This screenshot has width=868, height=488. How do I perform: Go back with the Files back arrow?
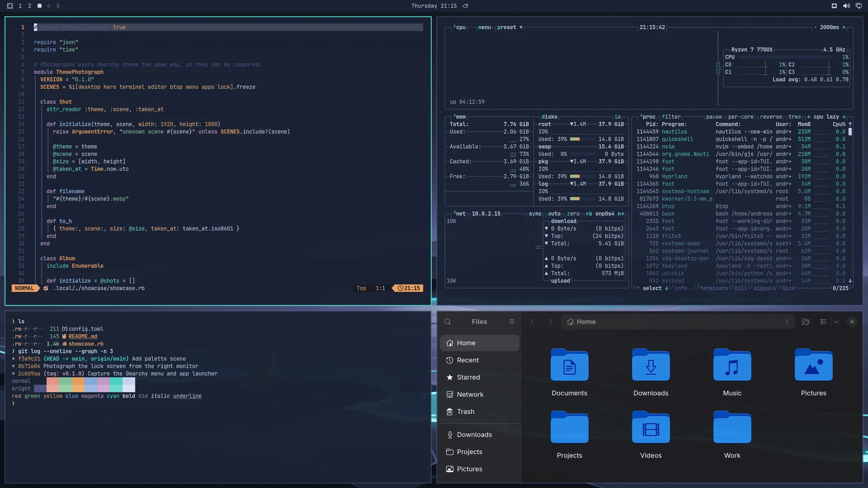click(x=533, y=322)
